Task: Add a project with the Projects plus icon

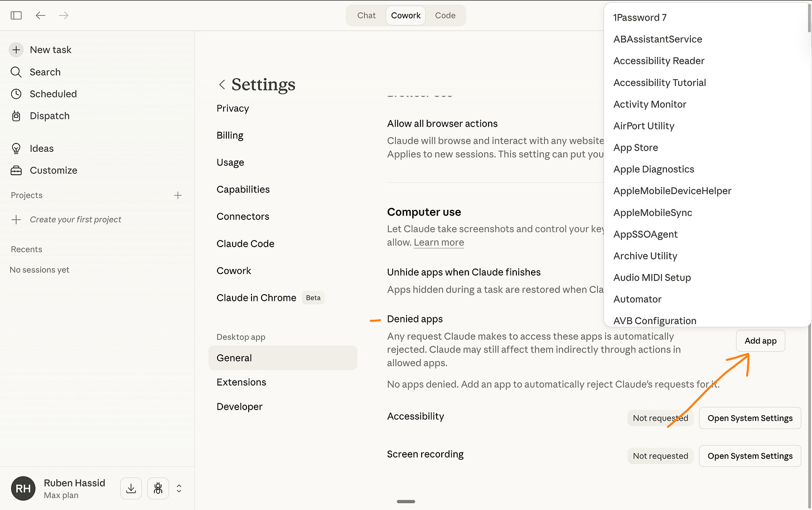Action: coord(178,195)
